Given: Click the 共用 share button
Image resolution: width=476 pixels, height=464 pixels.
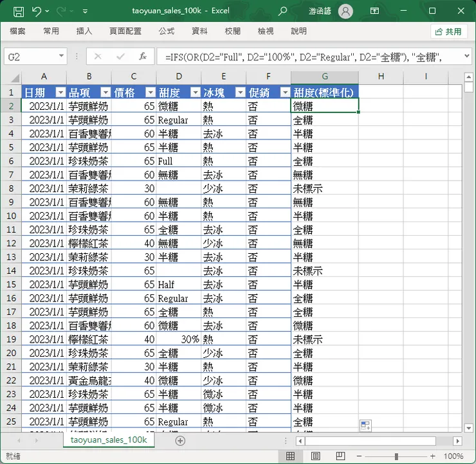Looking at the screenshot, I should (448, 31).
